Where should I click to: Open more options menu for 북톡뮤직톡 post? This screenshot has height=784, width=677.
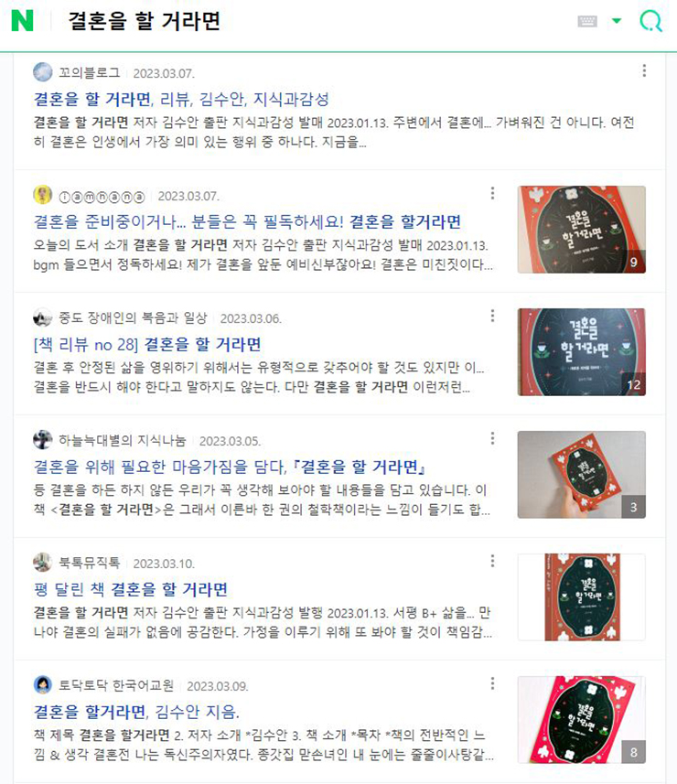point(492,561)
